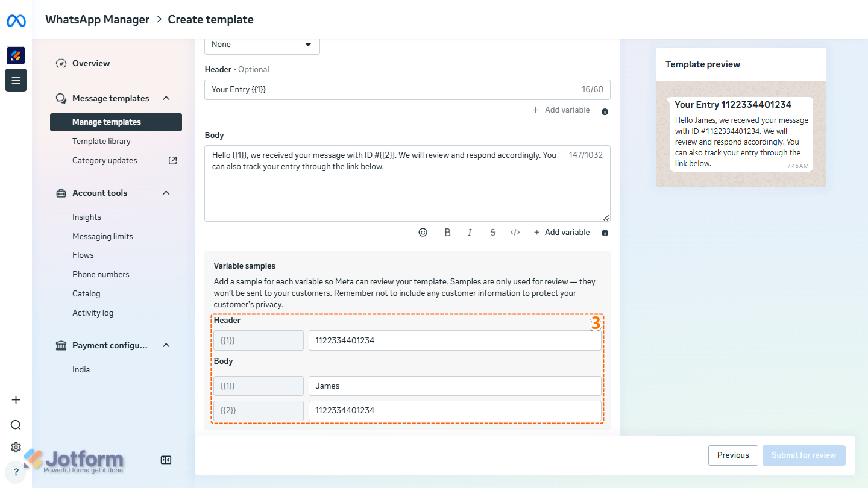Click into the Header text field

(x=407, y=89)
